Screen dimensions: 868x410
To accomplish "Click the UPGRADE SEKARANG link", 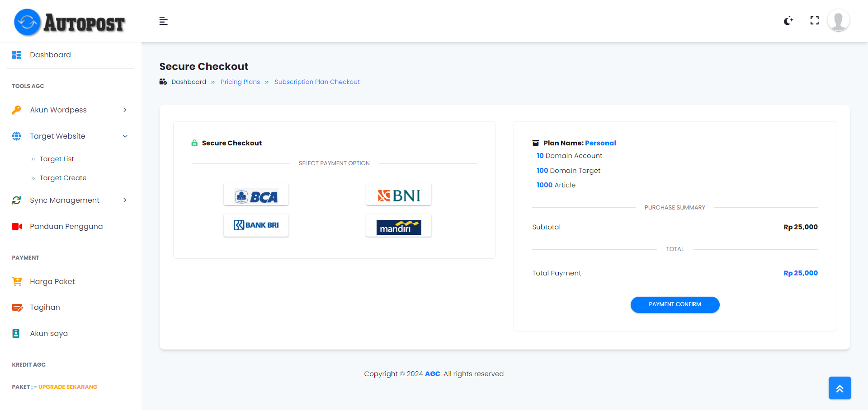I will click(x=68, y=387).
